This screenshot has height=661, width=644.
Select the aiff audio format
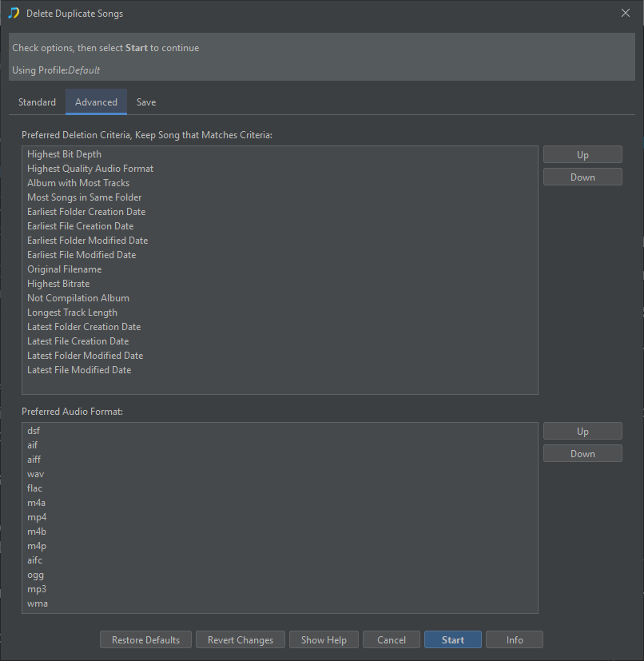click(280, 460)
